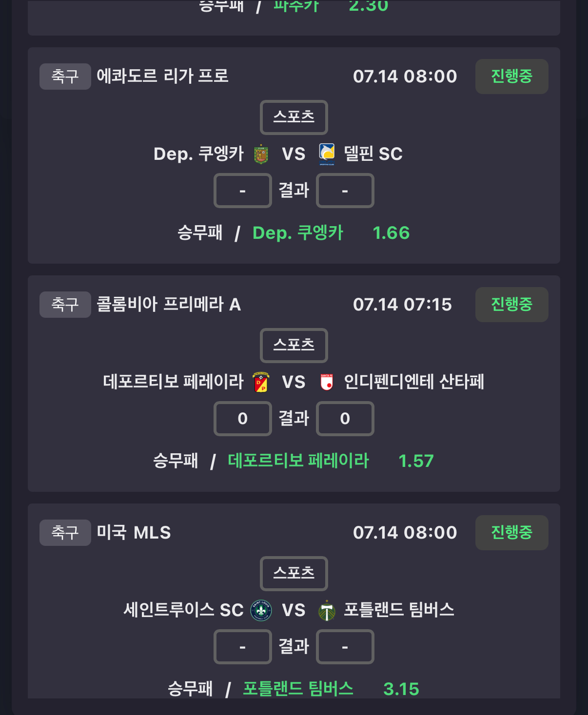Select the 축구 tag on 에콰도르 리가 프로
Image resolution: width=588 pixels, height=715 pixels.
65,77
